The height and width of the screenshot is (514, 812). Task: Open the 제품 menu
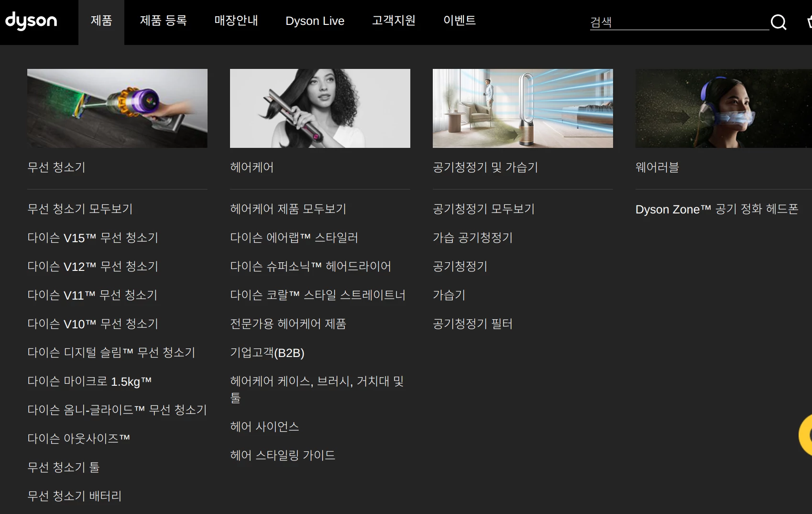point(100,21)
